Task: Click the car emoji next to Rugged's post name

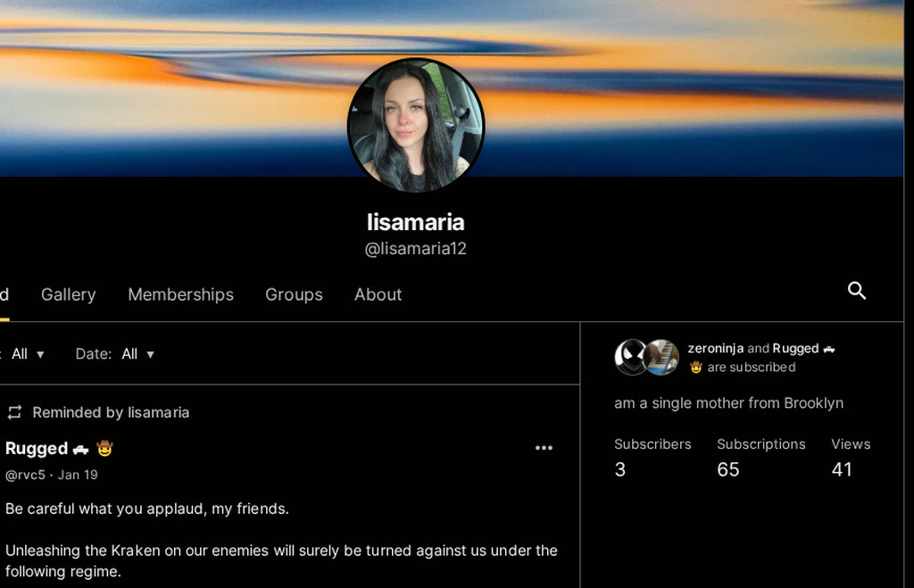Action: 81,449
